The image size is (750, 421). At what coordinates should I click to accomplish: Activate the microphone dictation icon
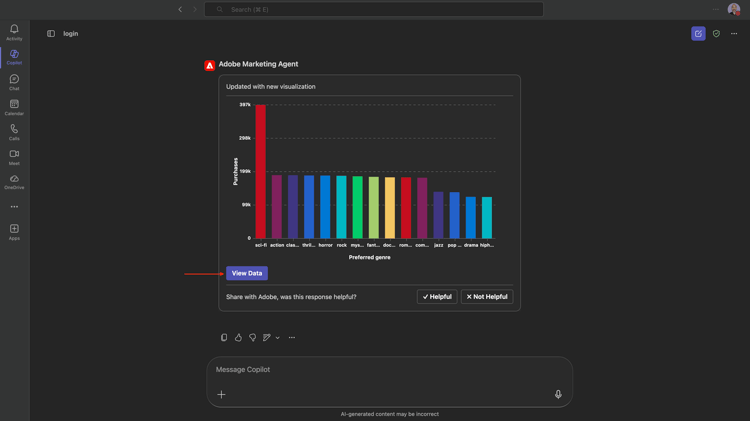pos(558,394)
